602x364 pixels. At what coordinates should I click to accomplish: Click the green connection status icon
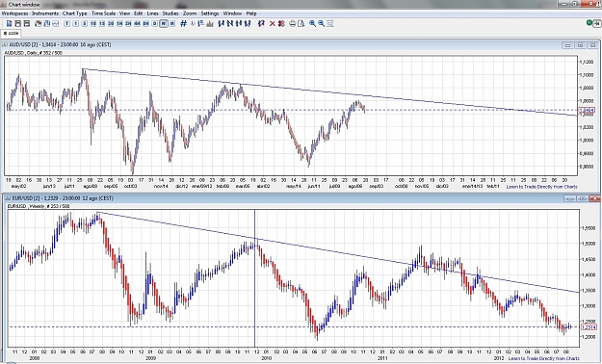589,23
